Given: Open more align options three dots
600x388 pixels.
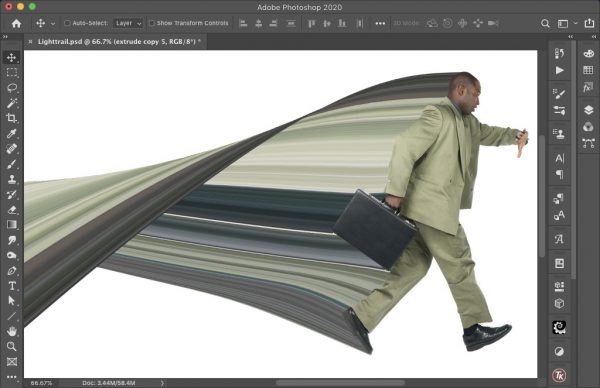Looking at the screenshot, I should [x=380, y=23].
